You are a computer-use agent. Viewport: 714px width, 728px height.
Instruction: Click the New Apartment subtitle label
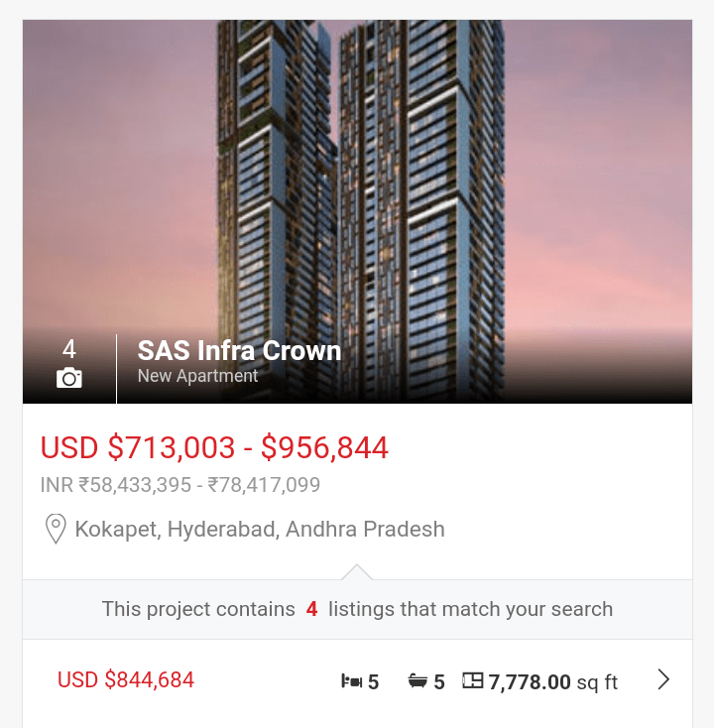197,376
